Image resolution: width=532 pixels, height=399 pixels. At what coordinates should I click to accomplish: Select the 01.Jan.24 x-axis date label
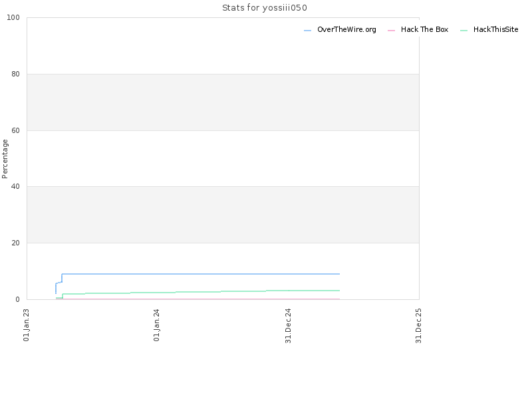point(156,325)
